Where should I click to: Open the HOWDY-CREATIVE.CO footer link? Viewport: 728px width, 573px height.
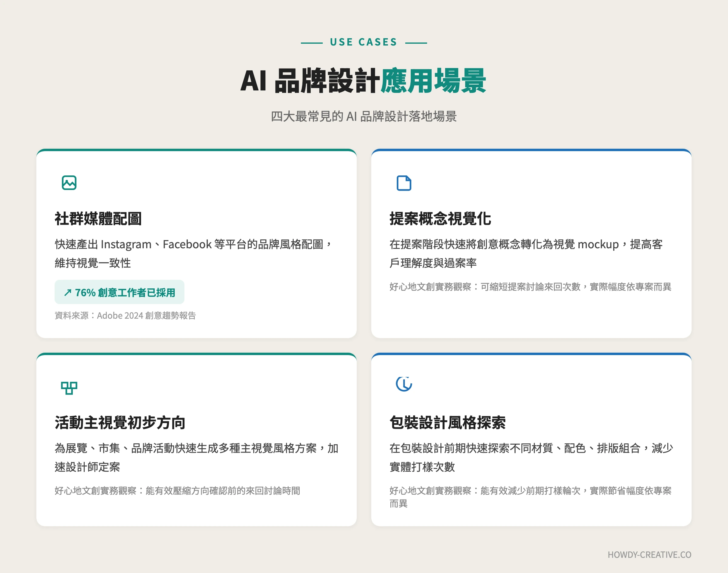[649, 554]
